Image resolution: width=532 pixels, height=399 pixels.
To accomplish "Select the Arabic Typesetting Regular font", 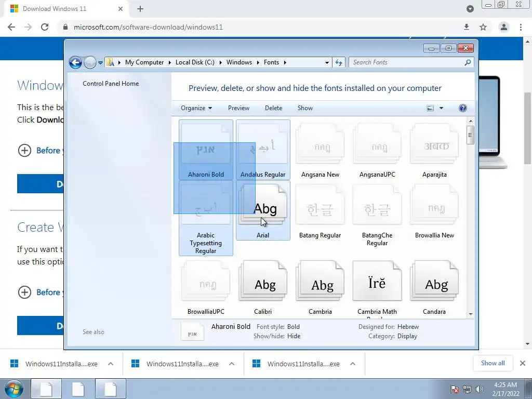I will (206, 218).
